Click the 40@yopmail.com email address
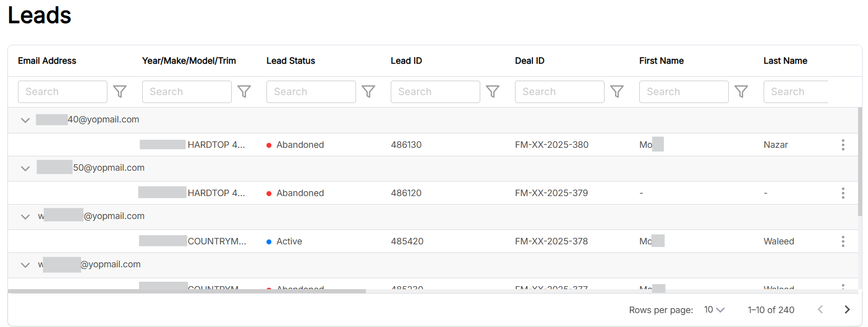The image size is (868, 327). pos(88,119)
